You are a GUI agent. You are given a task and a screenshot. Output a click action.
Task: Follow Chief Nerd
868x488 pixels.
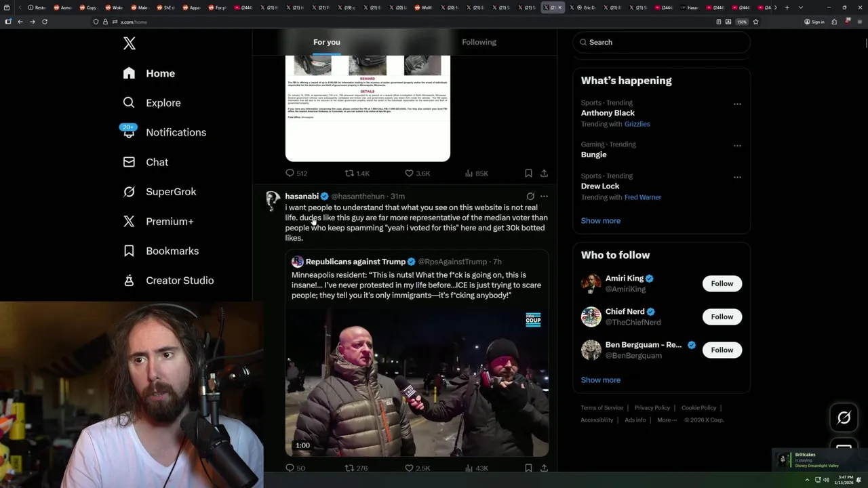722,317
